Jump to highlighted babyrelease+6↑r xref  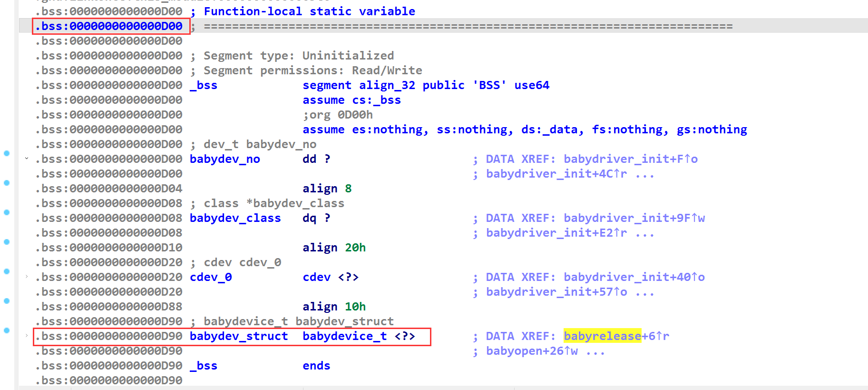[x=616, y=336]
